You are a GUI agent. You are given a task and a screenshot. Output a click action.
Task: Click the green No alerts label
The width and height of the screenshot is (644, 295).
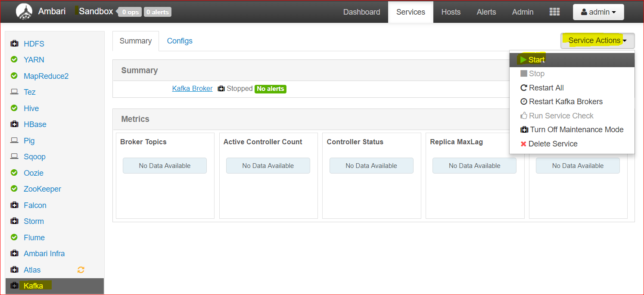(x=271, y=89)
